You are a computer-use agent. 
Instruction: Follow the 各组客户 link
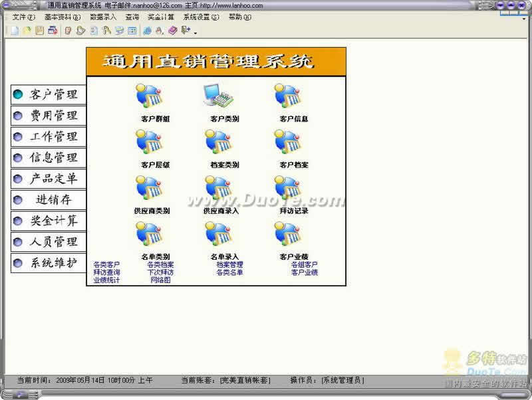point(305,264)
